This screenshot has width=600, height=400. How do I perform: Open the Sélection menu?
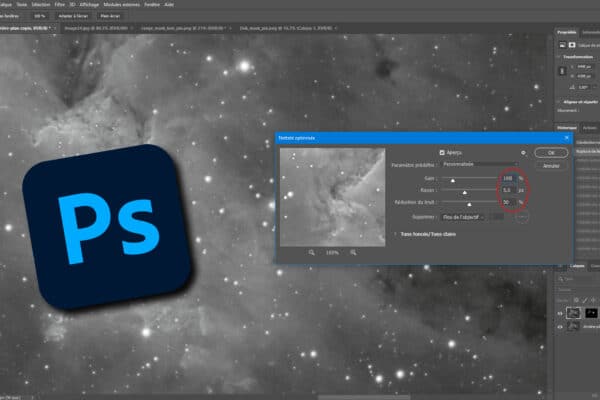tap(41, 5)
